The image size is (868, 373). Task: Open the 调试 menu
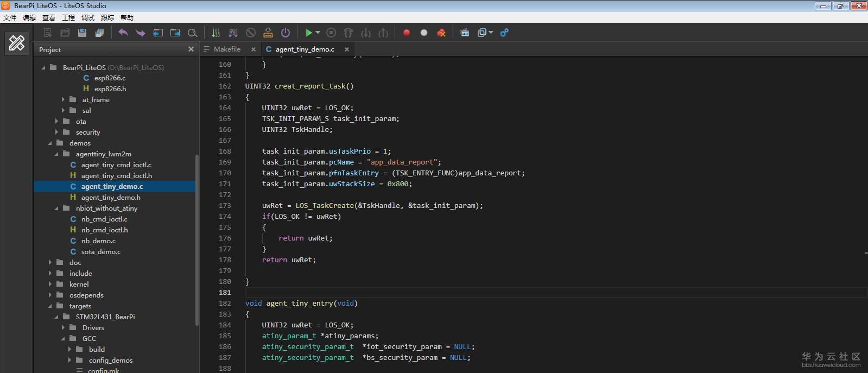(88, 17)
